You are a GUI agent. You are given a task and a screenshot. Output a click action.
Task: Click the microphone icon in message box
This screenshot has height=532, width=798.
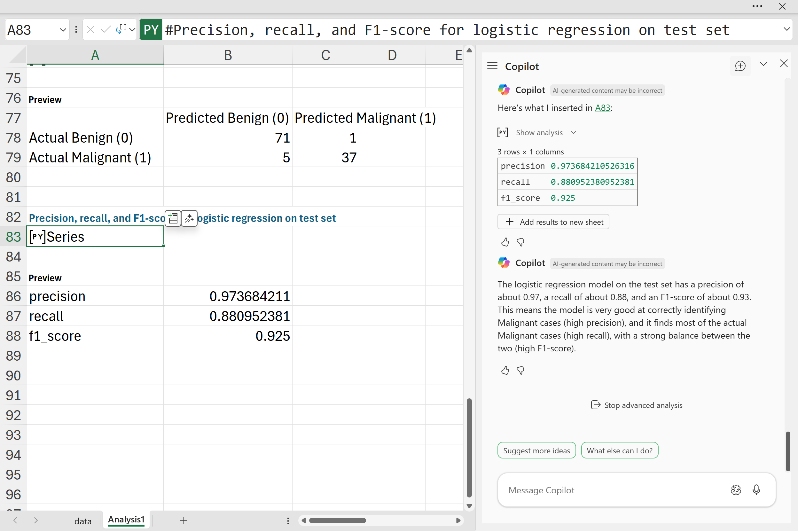(756, 490)
